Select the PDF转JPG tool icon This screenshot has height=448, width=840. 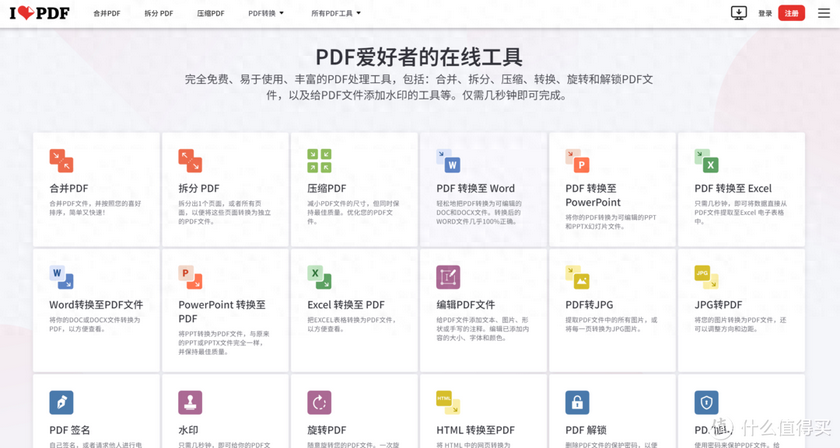(x=577, y=277)
